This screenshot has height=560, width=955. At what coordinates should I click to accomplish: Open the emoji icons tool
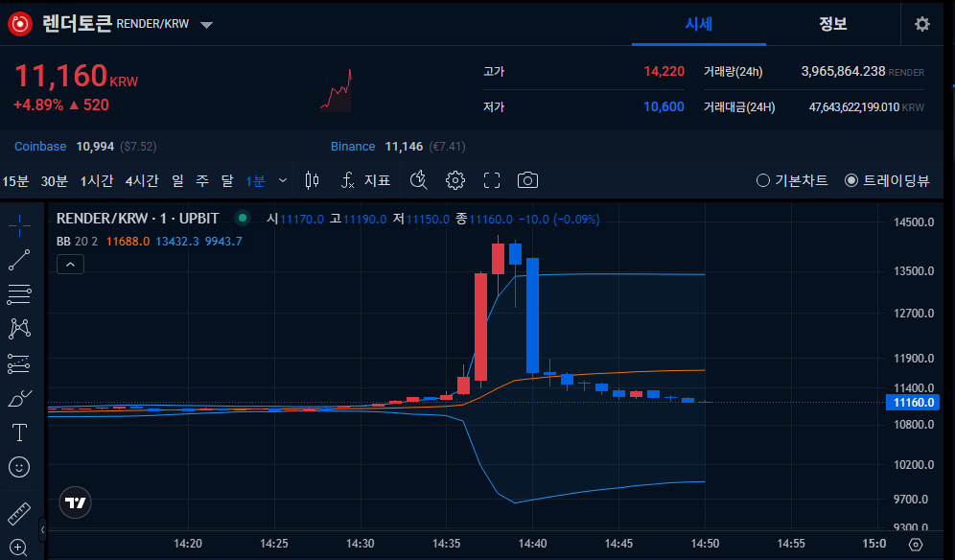[19, 467]
